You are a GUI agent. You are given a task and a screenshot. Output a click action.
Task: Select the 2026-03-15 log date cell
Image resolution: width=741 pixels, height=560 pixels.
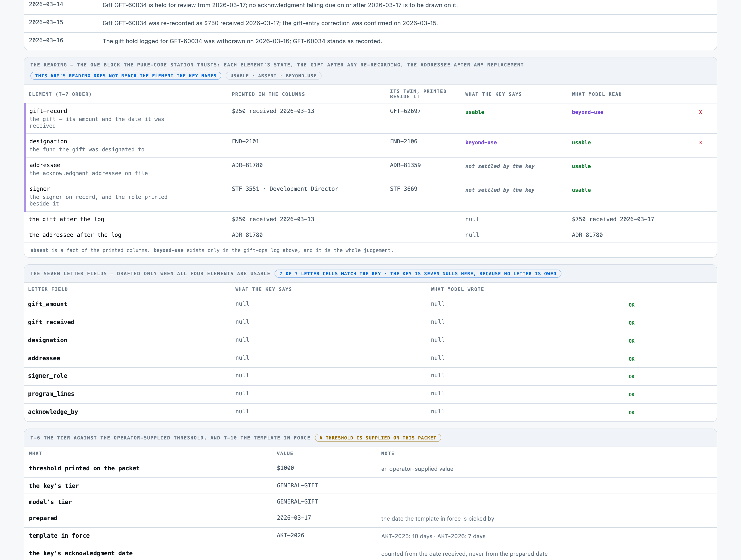(x=46, y=23)
